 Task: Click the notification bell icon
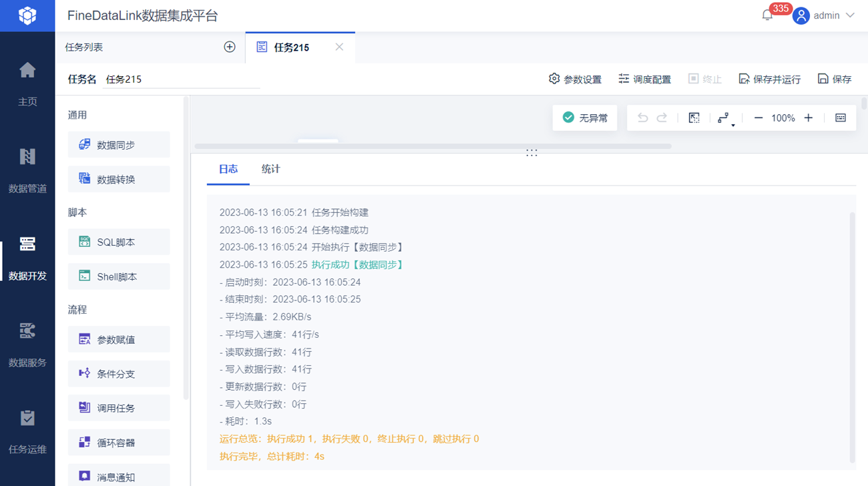767,15
